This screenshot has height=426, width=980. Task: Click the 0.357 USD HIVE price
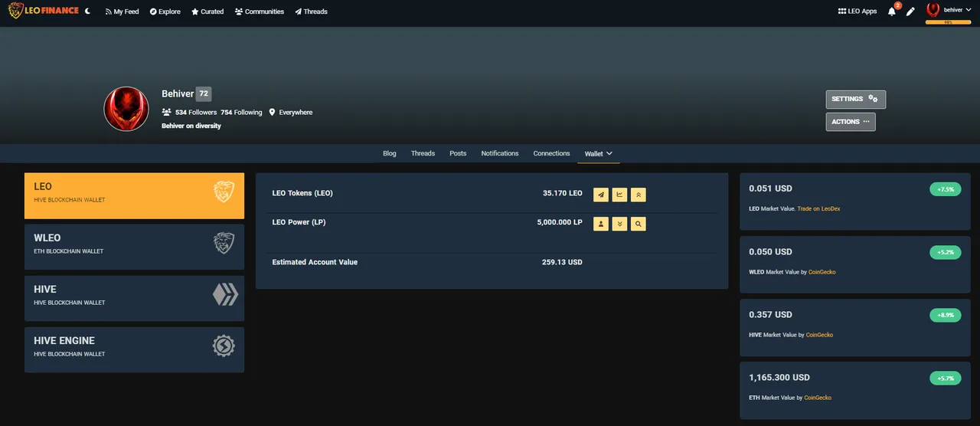pyautogui.click(x=770, y=315)
